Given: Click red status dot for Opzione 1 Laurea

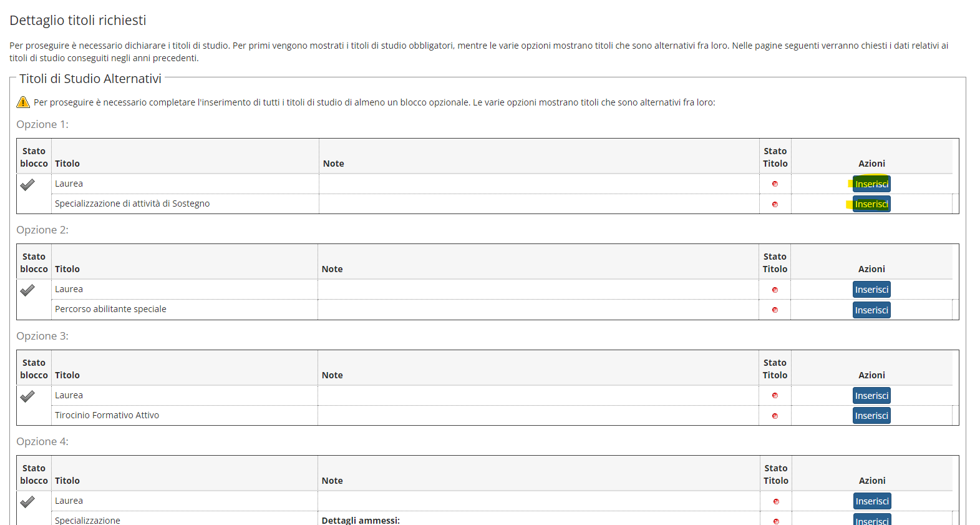Looking at the screenshot, I should tap(775, 184).
